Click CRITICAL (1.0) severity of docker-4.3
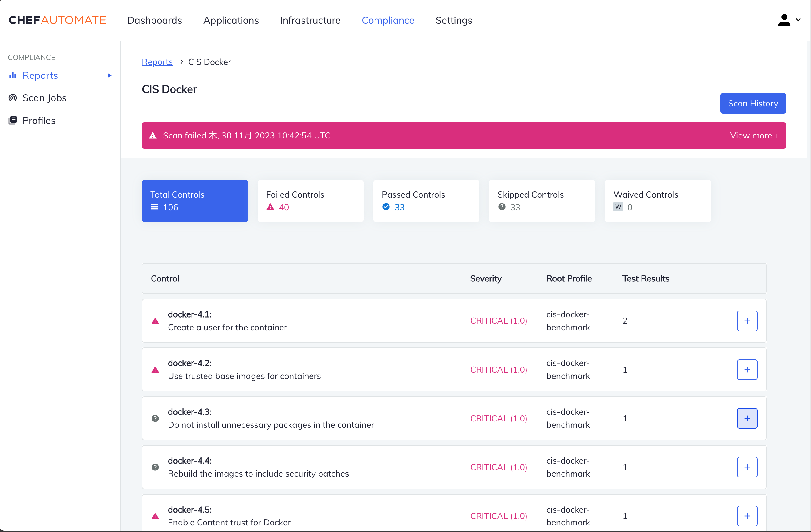 (x=499, y=418)
